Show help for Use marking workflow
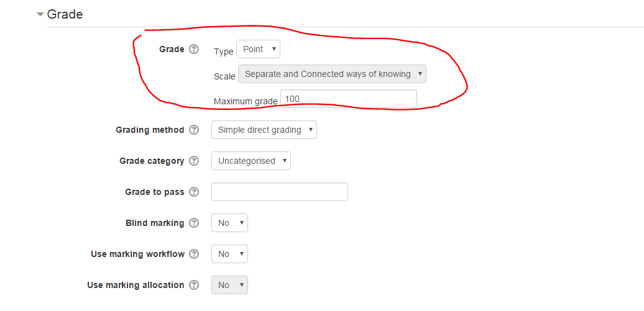This screenshot has height=311, width=644. [194, 253]
